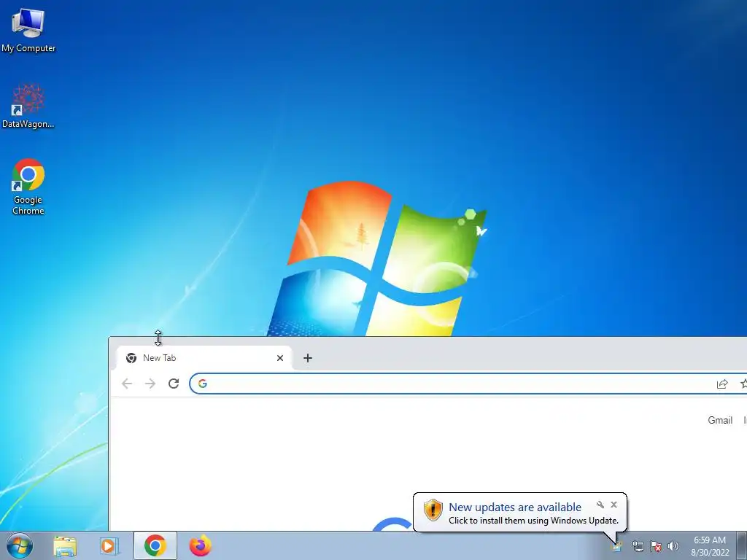Launch Firefox from the taskbar
The image size is (747, 560).
click(x=200, y=545)
